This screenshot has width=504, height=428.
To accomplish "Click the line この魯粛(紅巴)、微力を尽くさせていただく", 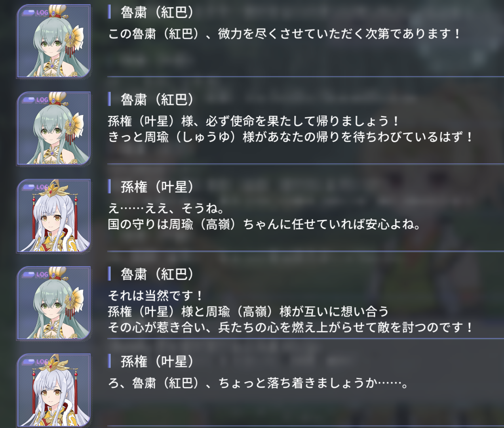I will 284,34.
